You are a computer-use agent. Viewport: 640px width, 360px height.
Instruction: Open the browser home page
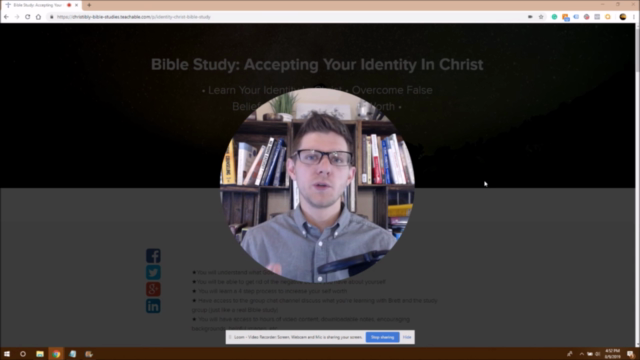(x=38, y=17)
